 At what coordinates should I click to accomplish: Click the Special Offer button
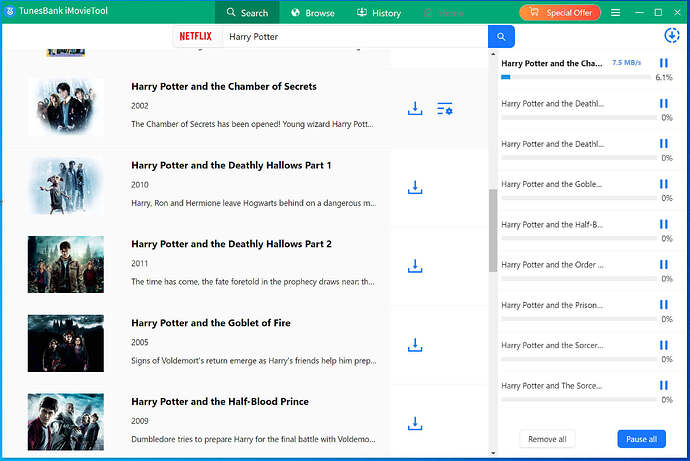click(560, 13)
